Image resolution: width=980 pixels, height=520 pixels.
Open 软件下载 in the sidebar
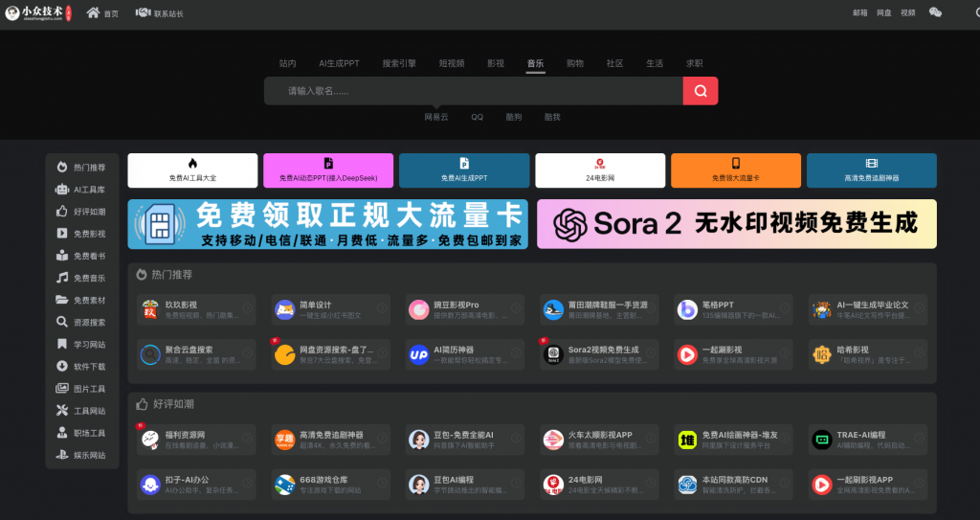82,366
